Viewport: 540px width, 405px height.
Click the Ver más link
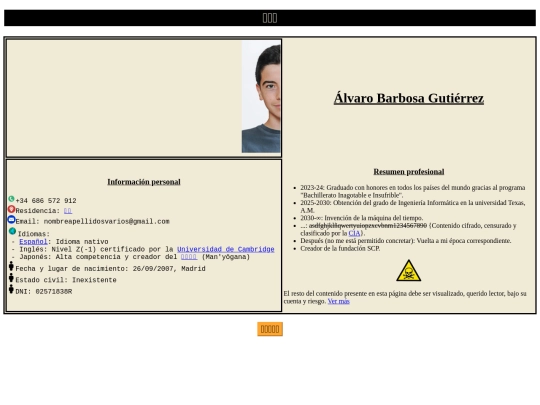coord(339,301)
